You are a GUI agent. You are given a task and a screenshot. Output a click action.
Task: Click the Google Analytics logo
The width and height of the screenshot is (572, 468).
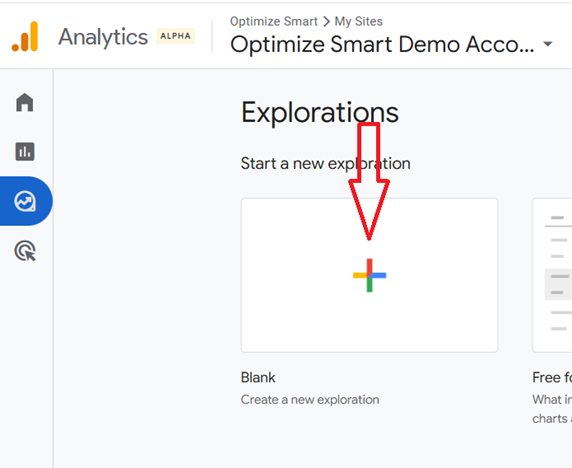coord(25,36)
